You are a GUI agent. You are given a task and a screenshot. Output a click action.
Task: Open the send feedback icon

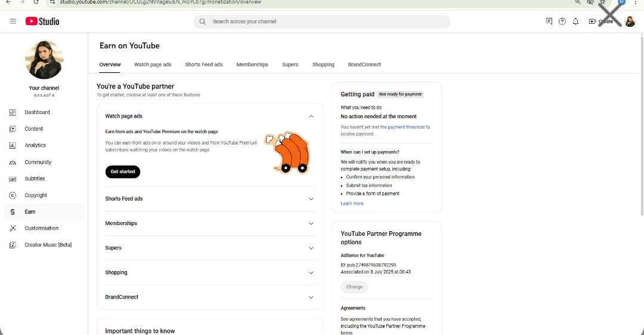coord(549,21)
